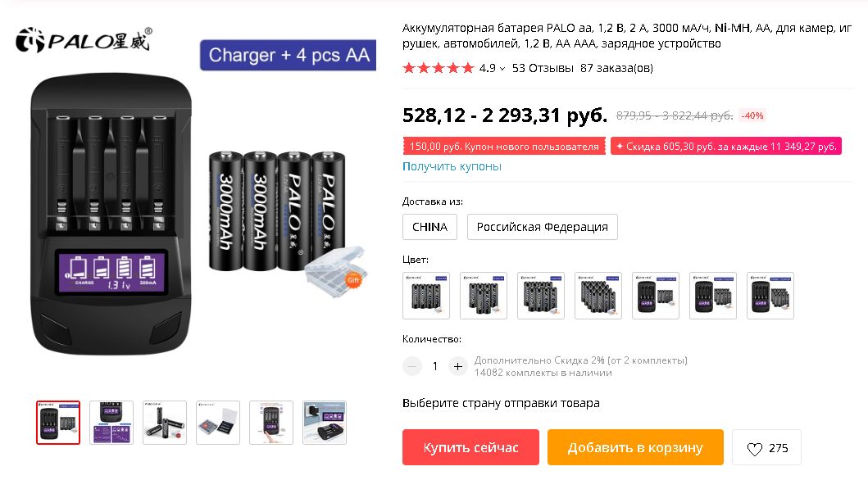Select the fifth charger variant swatch
The width and height of the screenshot is (868, 480).
pyautogui.click(x=656, y=296)
